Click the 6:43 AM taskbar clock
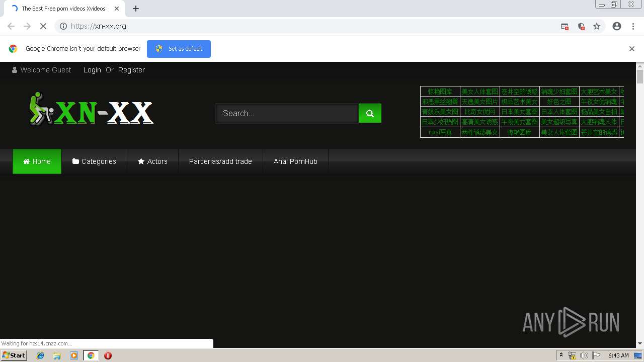 click(x=618, y=355)
